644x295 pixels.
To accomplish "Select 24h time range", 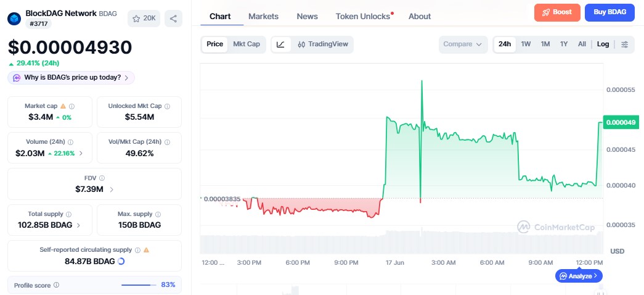I will point(504,44).
